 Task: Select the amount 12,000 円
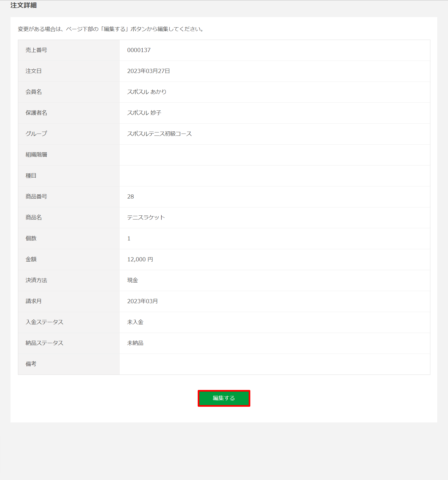point(140,259)
